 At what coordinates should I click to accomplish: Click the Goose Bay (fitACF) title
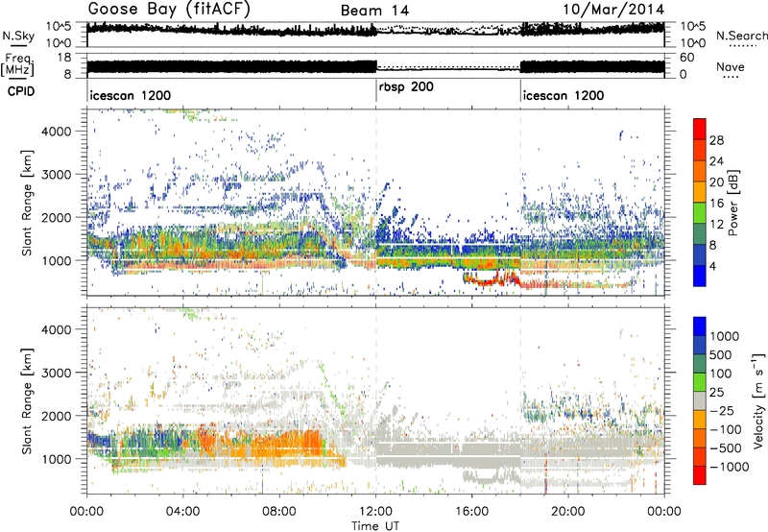169,10
